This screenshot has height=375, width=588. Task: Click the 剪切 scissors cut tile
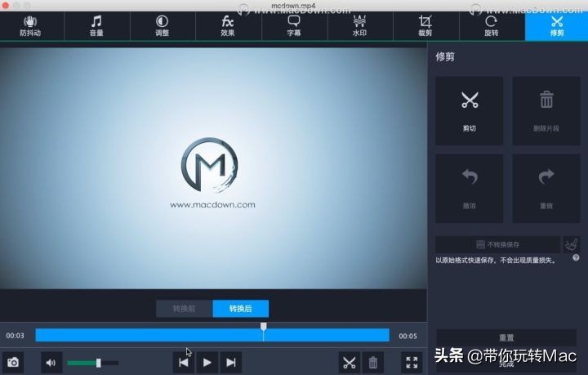(x=469, y=111)
